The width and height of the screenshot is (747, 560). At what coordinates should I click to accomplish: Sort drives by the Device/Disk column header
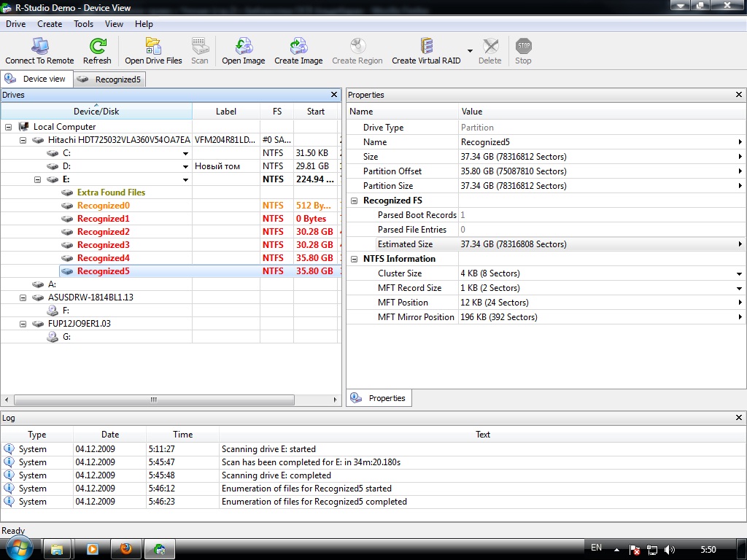(96, 112)
